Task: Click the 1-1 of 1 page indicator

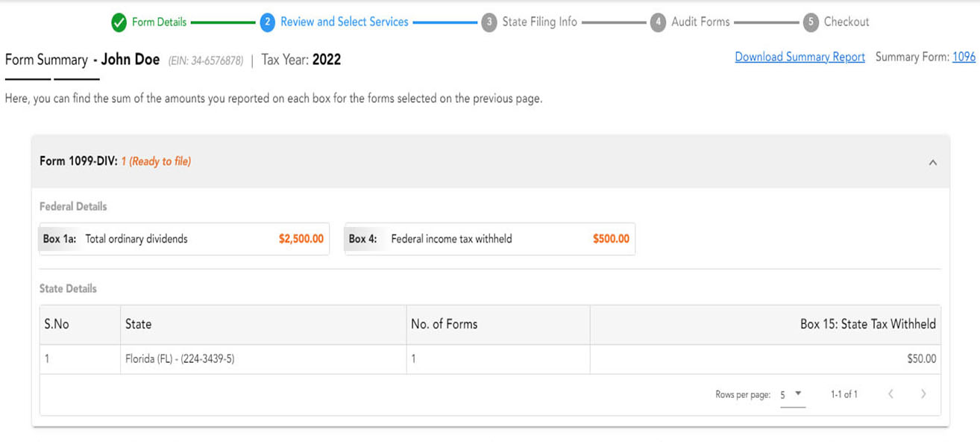Action: [x=846, y=393]
